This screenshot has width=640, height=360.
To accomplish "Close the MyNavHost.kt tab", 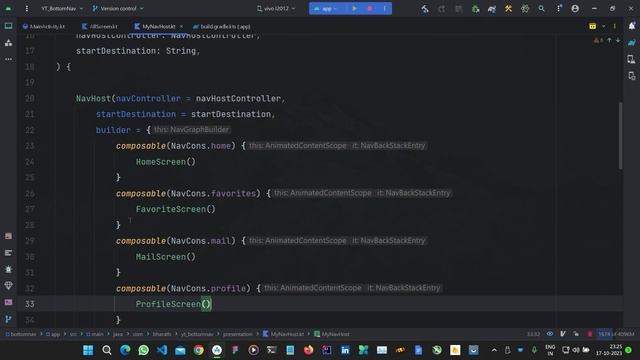I will point(181,27).
